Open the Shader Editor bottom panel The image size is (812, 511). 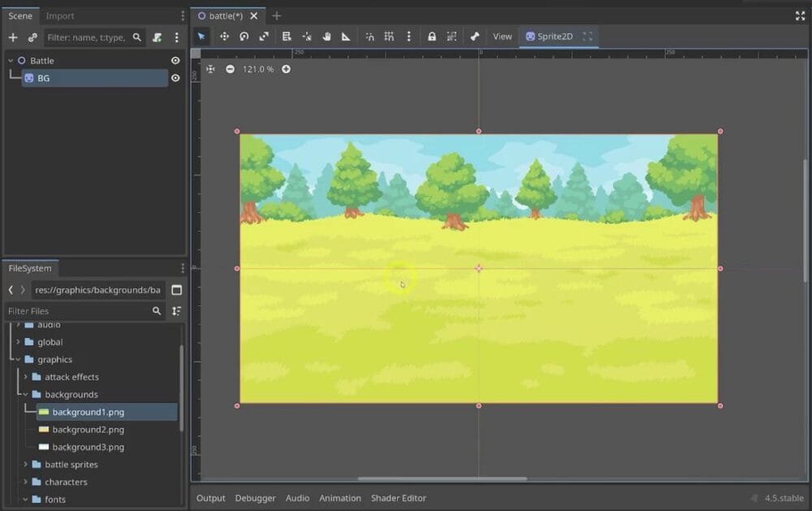tap(399, 498)
